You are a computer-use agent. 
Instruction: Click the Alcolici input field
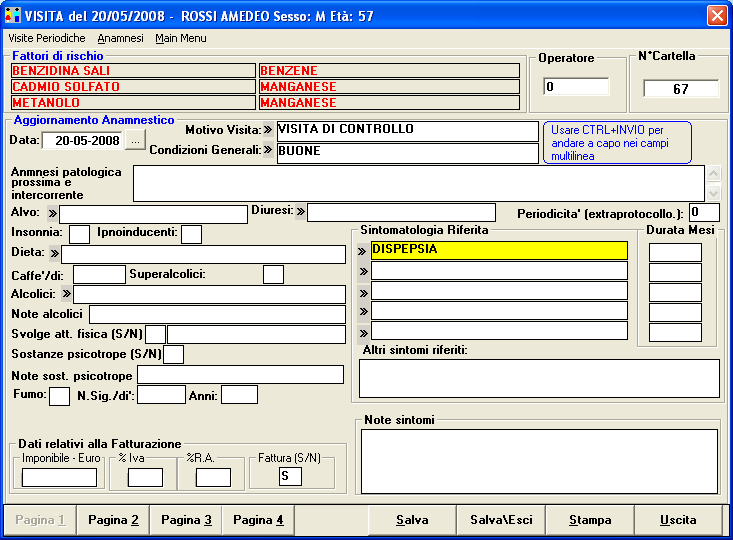pyautogui.click(x=209, y=295)
